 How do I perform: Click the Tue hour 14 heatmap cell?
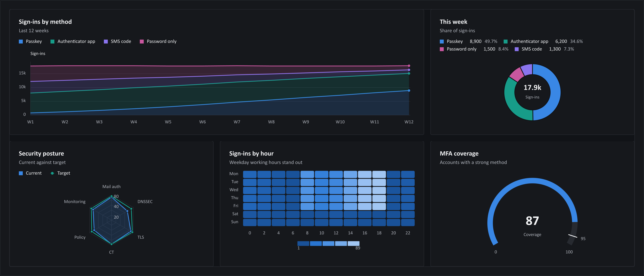(x=350, y=182)
